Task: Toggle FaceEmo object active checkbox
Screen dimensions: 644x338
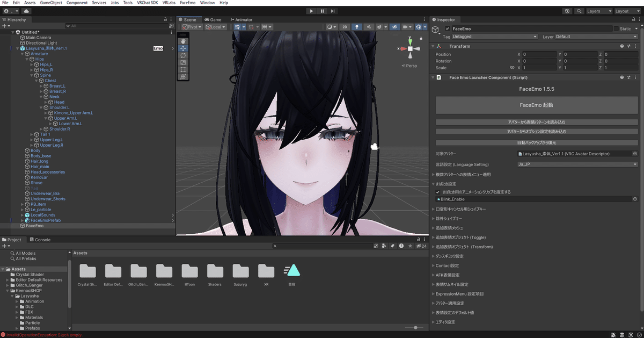Action: tap(448, 28)
